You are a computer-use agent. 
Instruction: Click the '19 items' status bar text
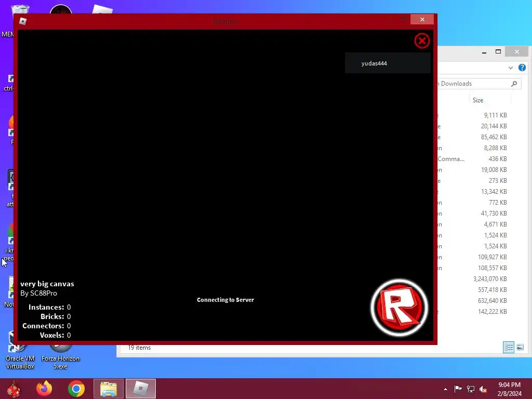[x=139, y=348]
